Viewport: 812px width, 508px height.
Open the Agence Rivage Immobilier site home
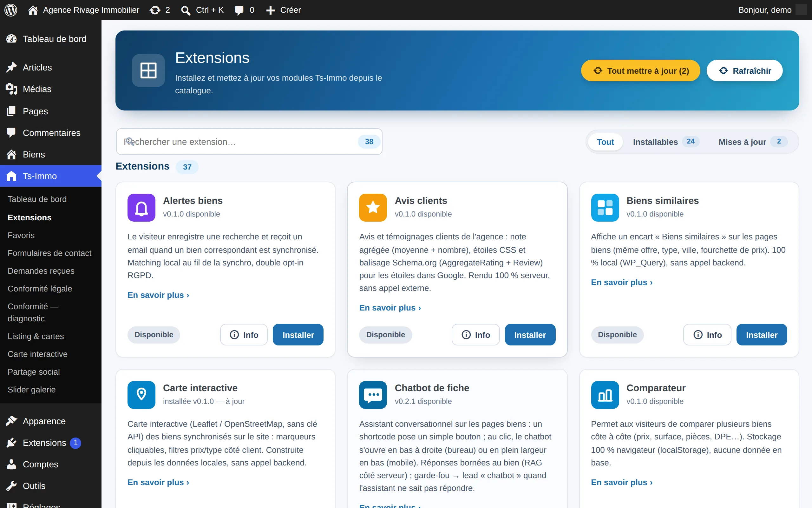(x=84, y=10)
